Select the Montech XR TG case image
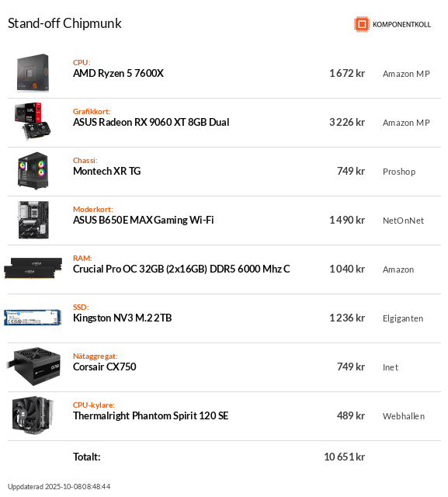 (x=33, y=171)
